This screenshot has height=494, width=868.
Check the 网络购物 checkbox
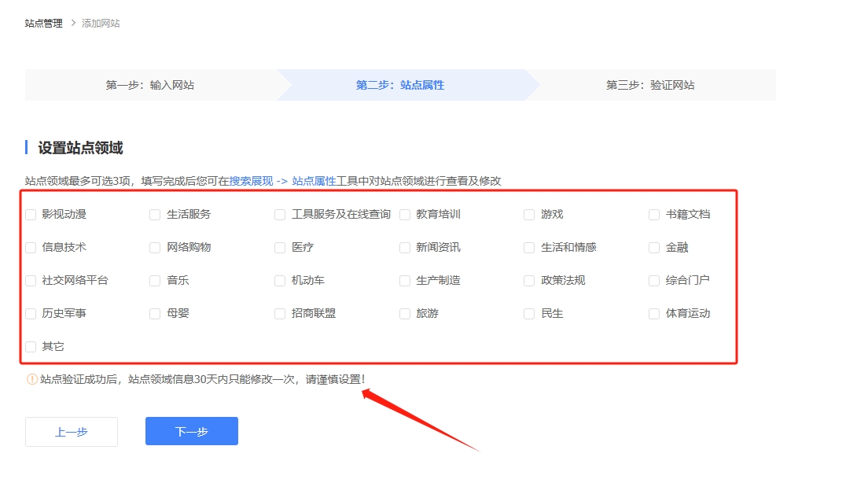(x=155, y=248)
